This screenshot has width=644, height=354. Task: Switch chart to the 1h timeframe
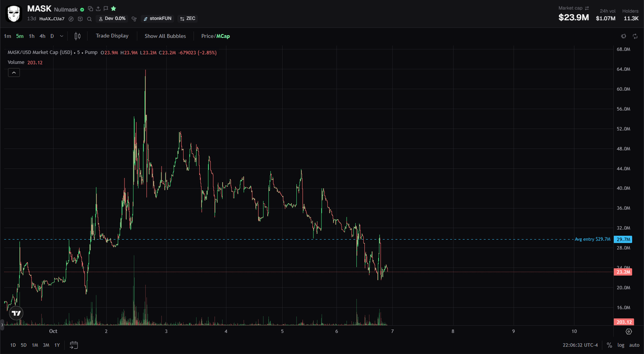[32, 36]
